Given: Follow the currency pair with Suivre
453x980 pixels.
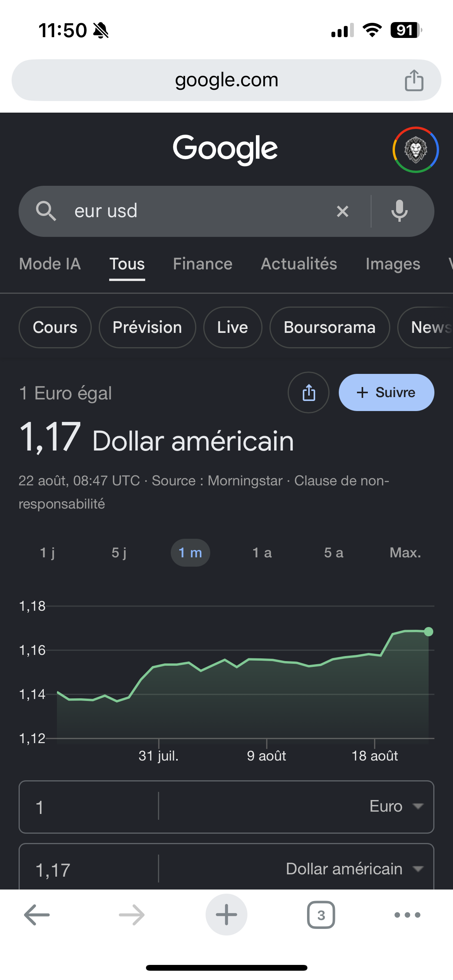Looking at the screenshot, I should point(386,392).
